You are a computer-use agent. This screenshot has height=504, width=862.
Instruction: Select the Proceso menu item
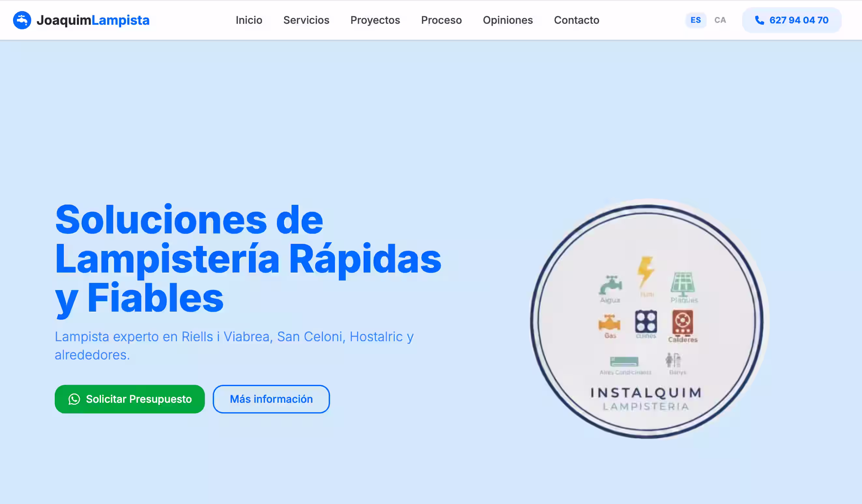pyautogui.click(x=441, y=20)
